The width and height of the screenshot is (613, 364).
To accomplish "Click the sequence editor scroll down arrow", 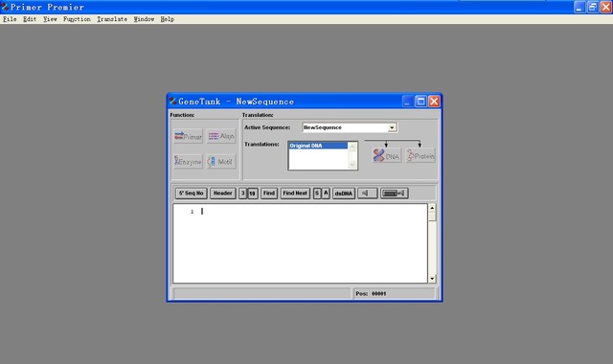I will click(432, 279).
